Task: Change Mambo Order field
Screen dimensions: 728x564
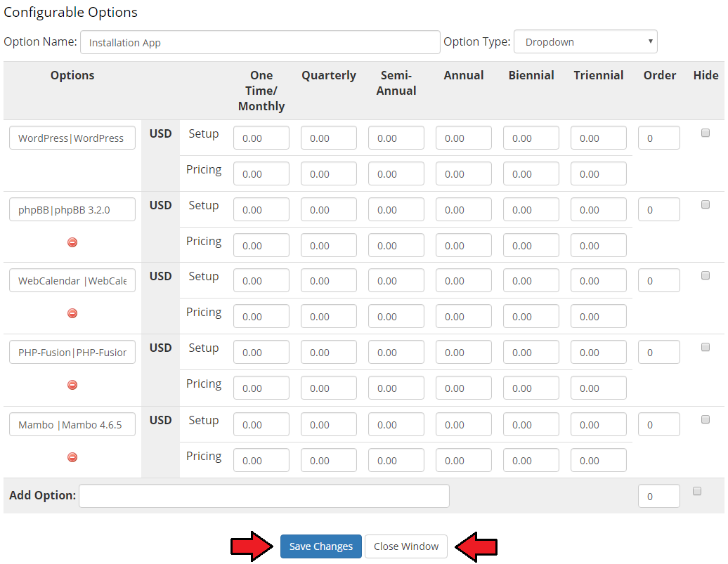Action: [x=659, y=424]
